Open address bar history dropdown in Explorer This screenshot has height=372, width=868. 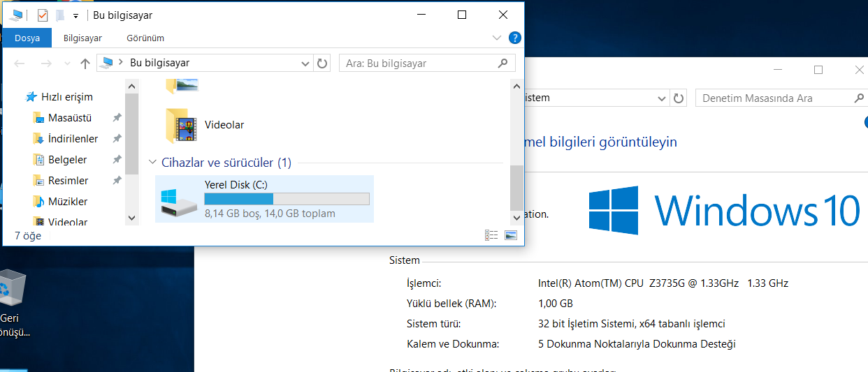click(x=305, y=64)
